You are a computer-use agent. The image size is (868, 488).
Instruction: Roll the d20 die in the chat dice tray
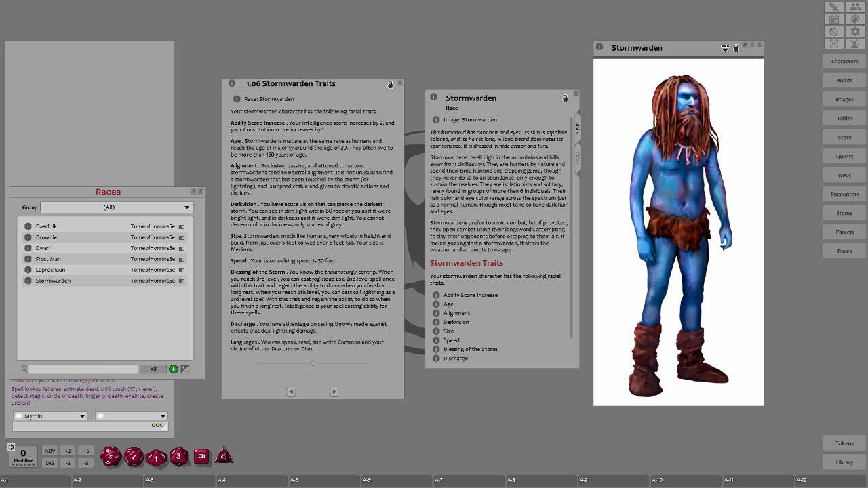(x=111, y=457)
